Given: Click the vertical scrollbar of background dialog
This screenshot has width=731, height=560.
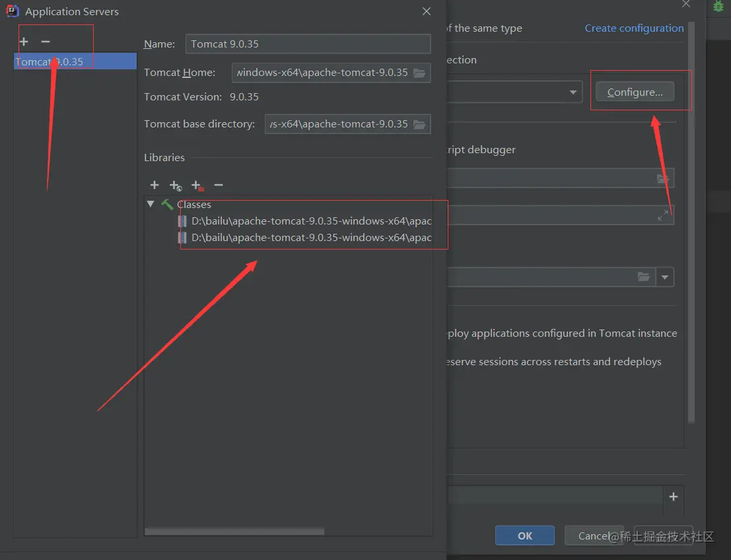Looking at the screenshot, I should pyautogui.click(x=691, y=223).
